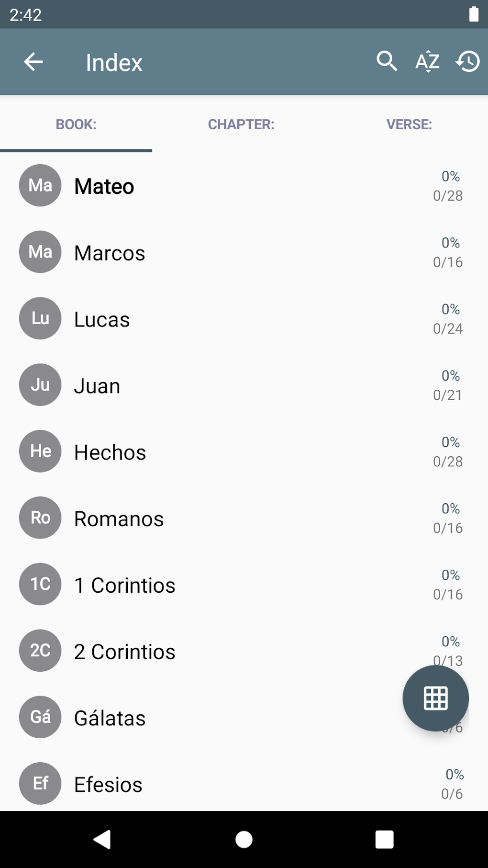Image resolution: width=488 pixels, height=868 pixels.
Task: Tap the He circle beside Hechos
Action: [40, 451]
